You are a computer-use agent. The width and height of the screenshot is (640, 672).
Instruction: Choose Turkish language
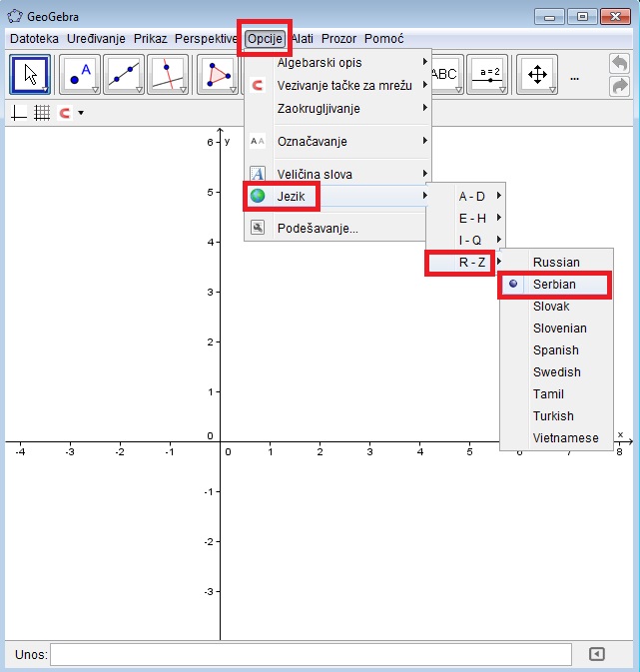tap(557, 416)
